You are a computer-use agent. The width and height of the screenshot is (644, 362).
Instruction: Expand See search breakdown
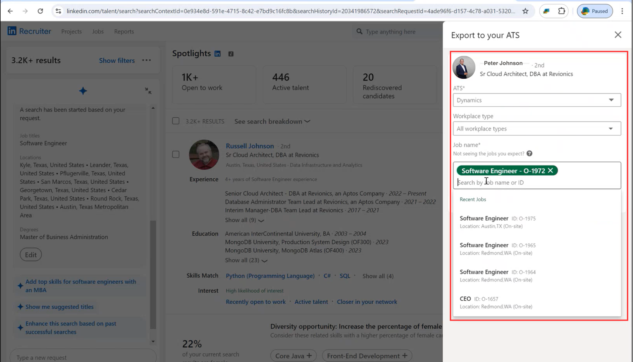tap(272, 121)
